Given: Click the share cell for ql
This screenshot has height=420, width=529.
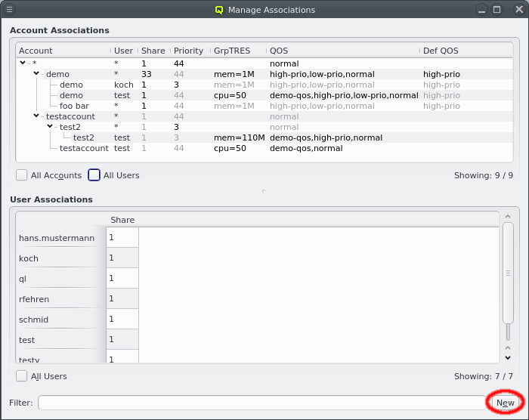Looking at the screenshot, I should click(x=122, y=278).
